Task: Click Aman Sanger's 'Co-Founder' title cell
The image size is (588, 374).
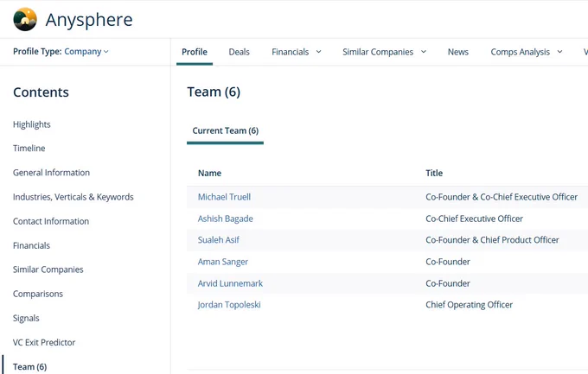Action: 448,262
